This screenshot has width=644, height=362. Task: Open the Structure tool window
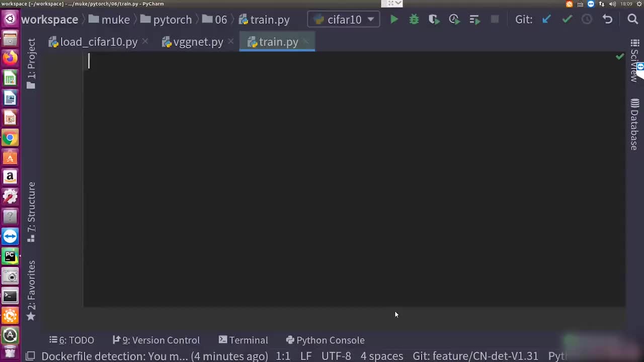[x=31, y=212]
